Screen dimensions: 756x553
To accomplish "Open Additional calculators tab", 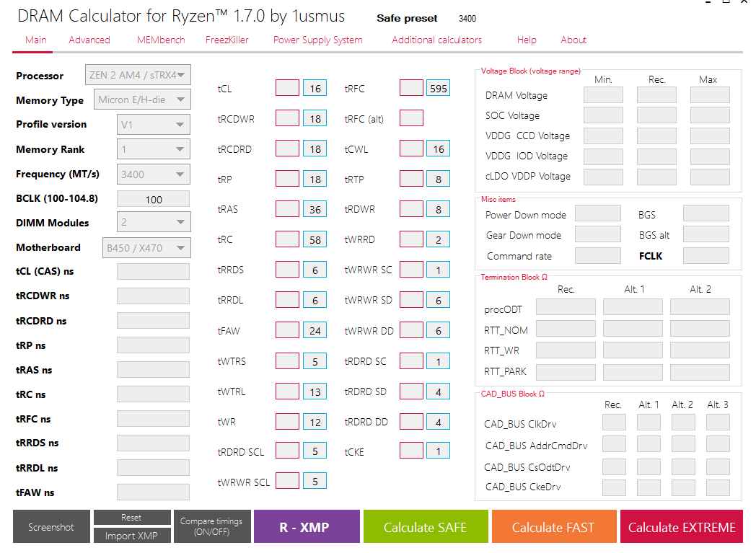I will pyautogui.click(x=436, y=40).
